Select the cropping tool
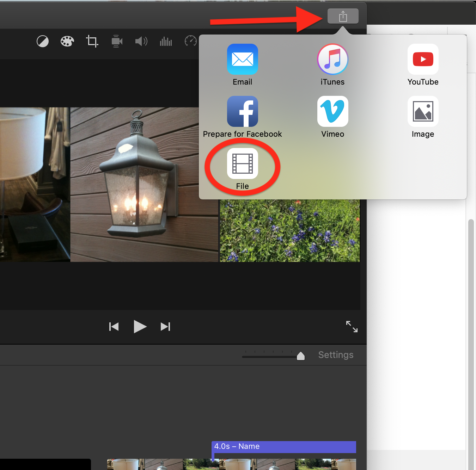 pos(92,41)
